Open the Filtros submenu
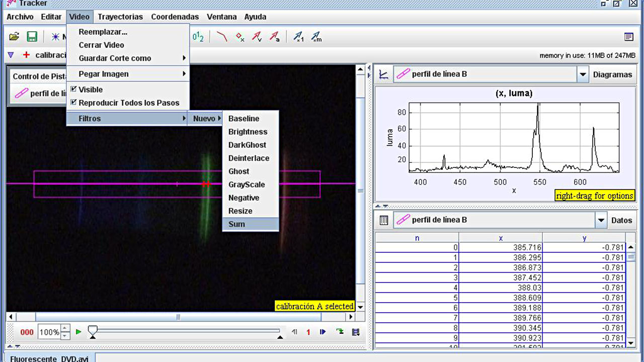This screenshot has height=362, width=644. 128,119
